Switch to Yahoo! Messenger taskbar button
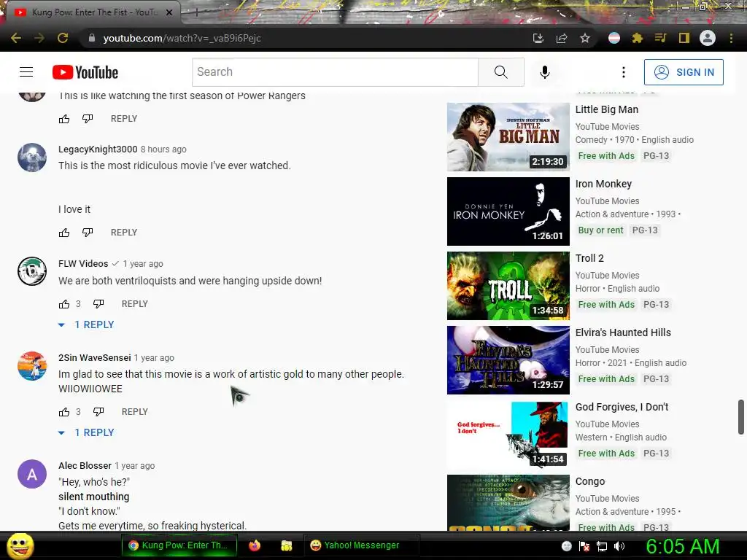Screen dimensions: 747x560 pos(362,545)
